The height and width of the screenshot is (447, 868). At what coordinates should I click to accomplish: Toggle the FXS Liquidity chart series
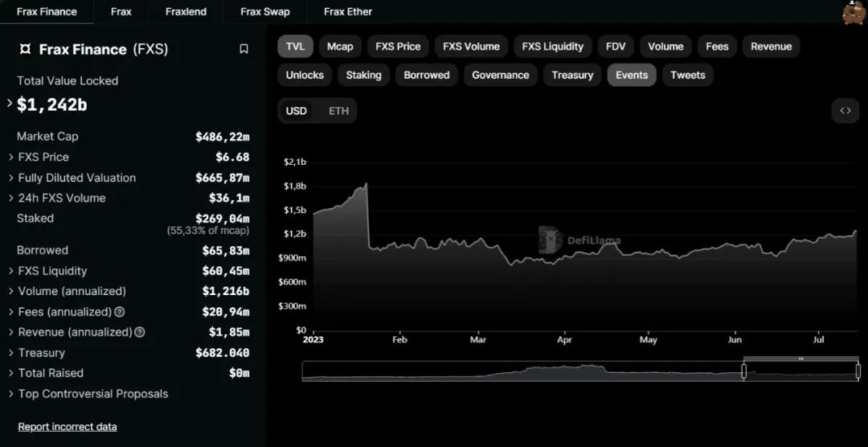click(552, 47)
